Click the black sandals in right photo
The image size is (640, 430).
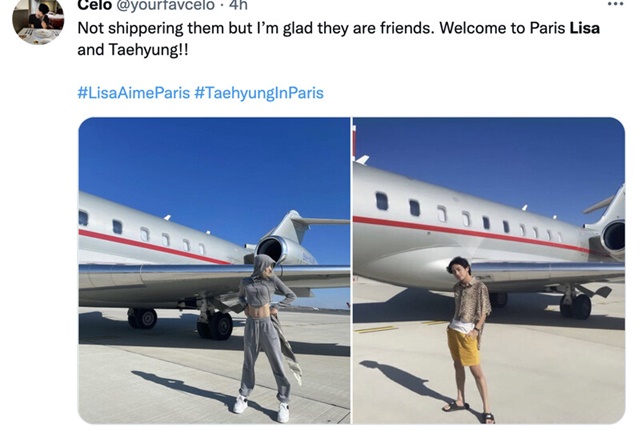point(469,411)
